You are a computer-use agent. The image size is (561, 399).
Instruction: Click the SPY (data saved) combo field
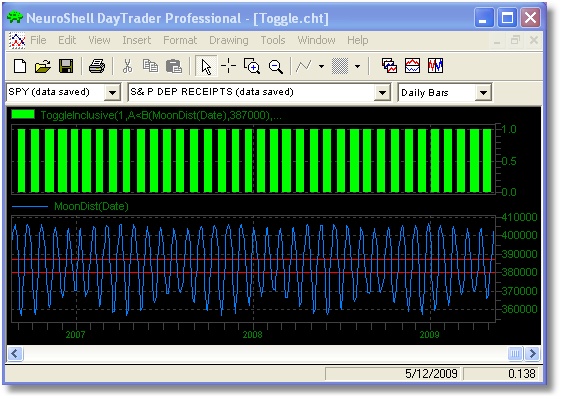[64, 93]
